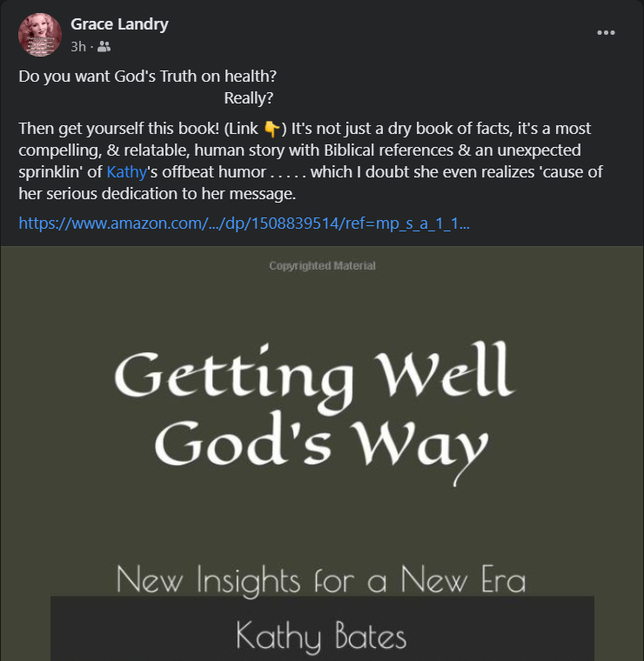Image resolution: width=644 pixels, height=661 pixels.
Task: Open the Amazon book URL link
Action: pos(244,223)
